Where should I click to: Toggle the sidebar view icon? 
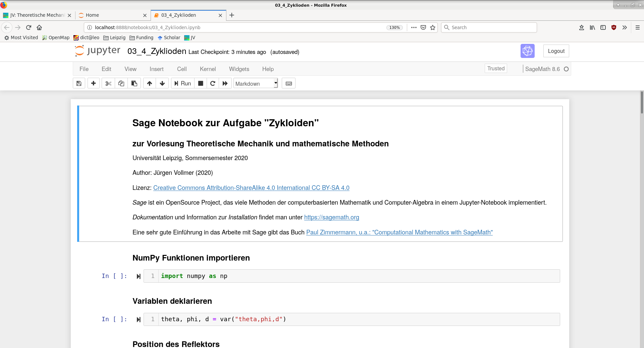tap(603, 27)
